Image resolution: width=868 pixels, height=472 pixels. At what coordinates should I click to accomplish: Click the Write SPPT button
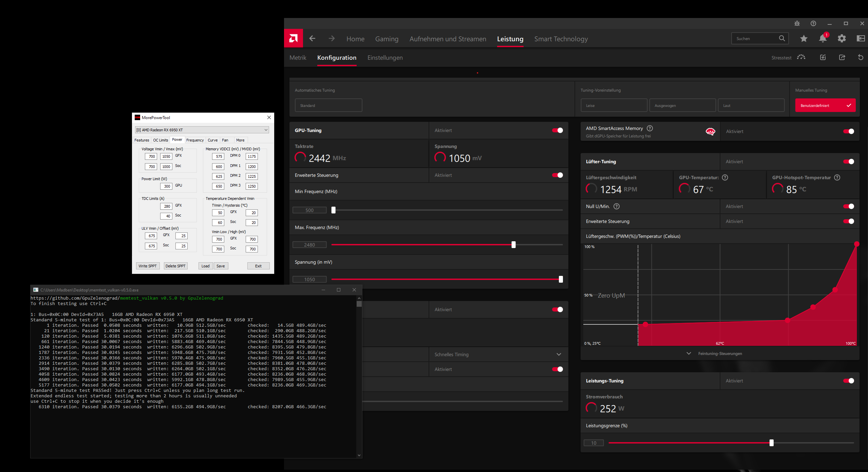(x=148, y=266)
